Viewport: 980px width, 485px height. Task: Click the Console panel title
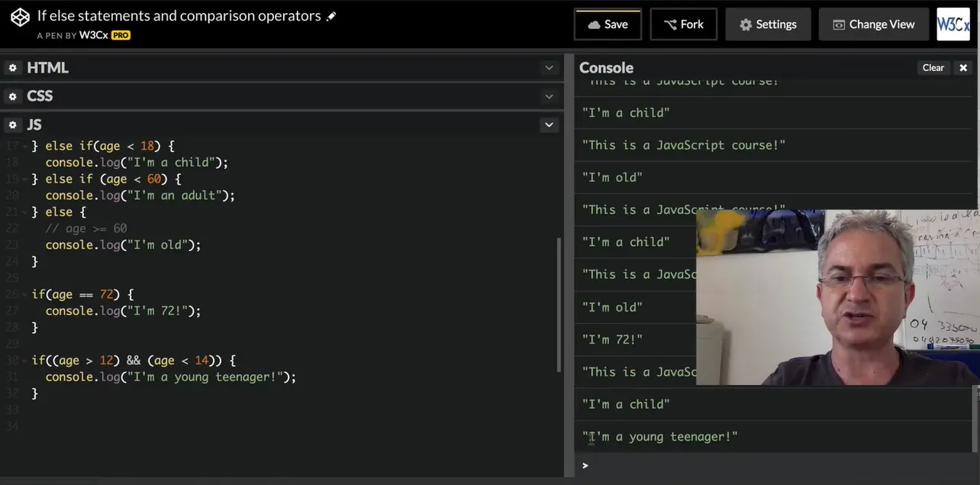[606, 68]
